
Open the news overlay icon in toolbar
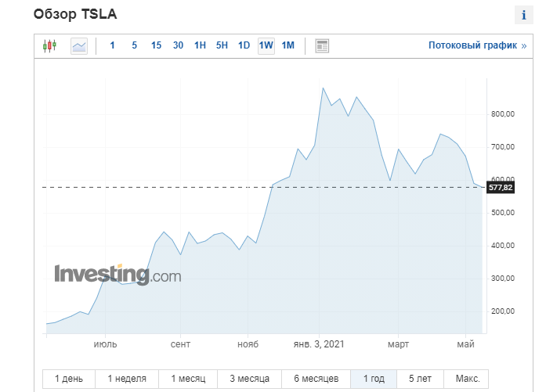pyautogui.click(x=322, y=45)
